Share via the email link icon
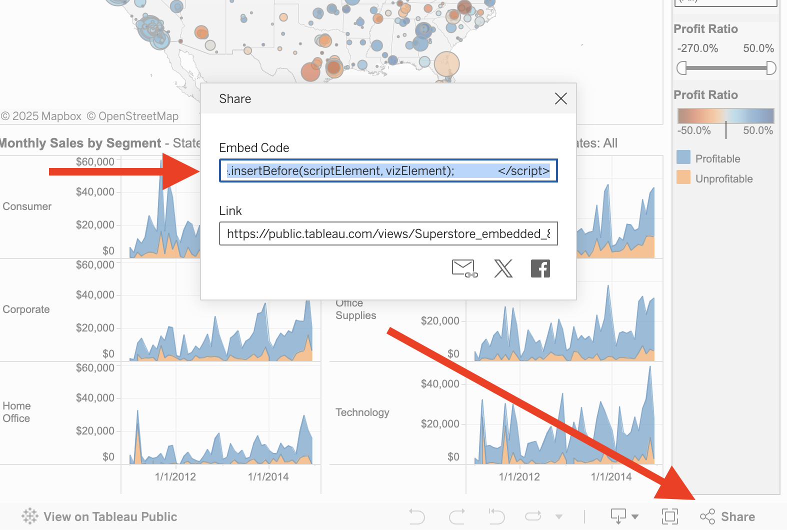787x532 pixels. pos(464,268)
